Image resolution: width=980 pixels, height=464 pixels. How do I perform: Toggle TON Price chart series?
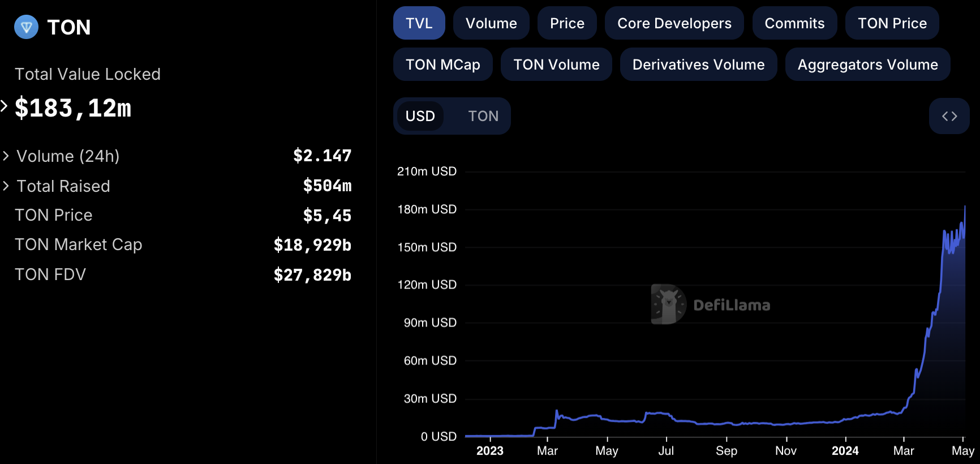[x=892, y=23]
